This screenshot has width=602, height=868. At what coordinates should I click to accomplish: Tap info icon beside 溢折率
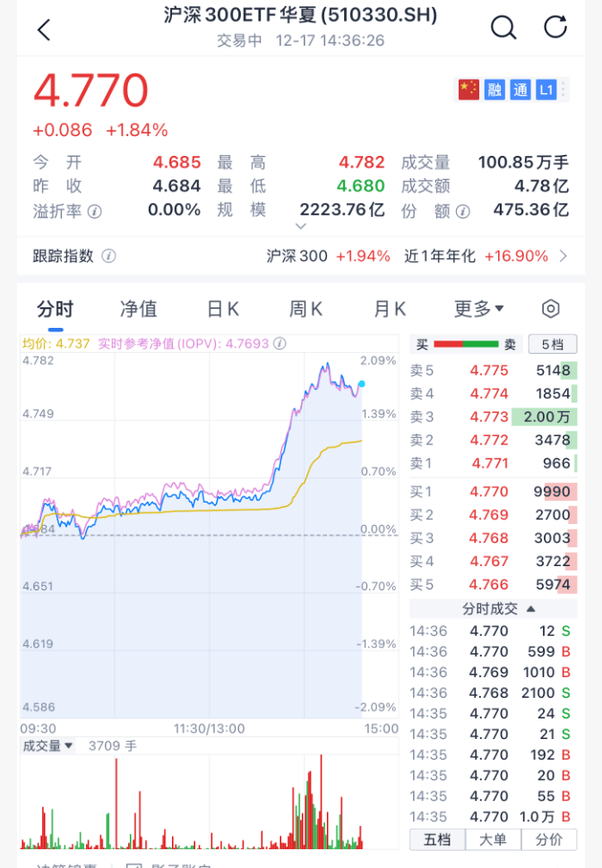pyautogui.click(x=94, y=211)
